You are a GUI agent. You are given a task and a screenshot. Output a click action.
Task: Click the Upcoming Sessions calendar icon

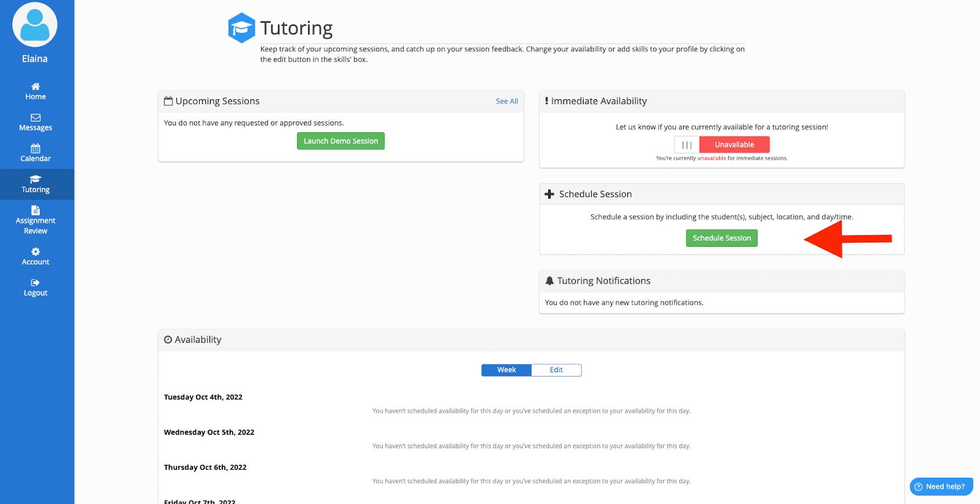coord(168,101)
